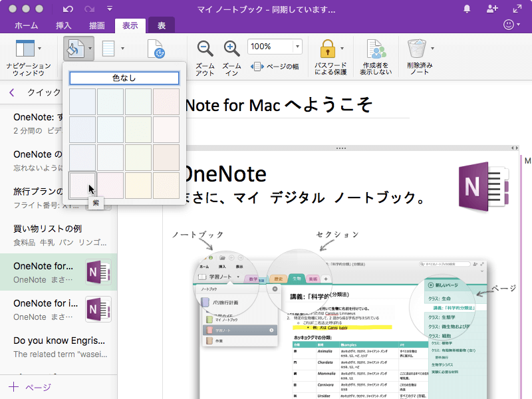
Task: Click the Undo arrow in title bar
Action: 68,9
